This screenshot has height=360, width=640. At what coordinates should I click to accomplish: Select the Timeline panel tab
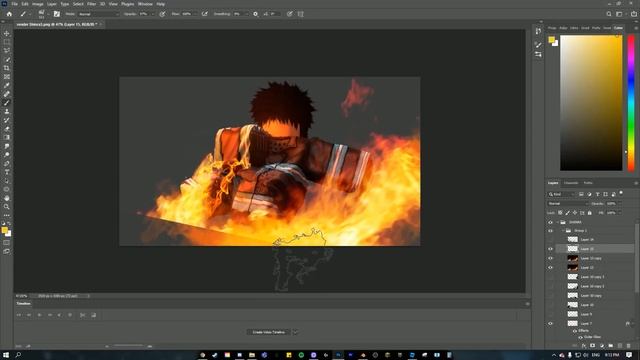point(23,304)
